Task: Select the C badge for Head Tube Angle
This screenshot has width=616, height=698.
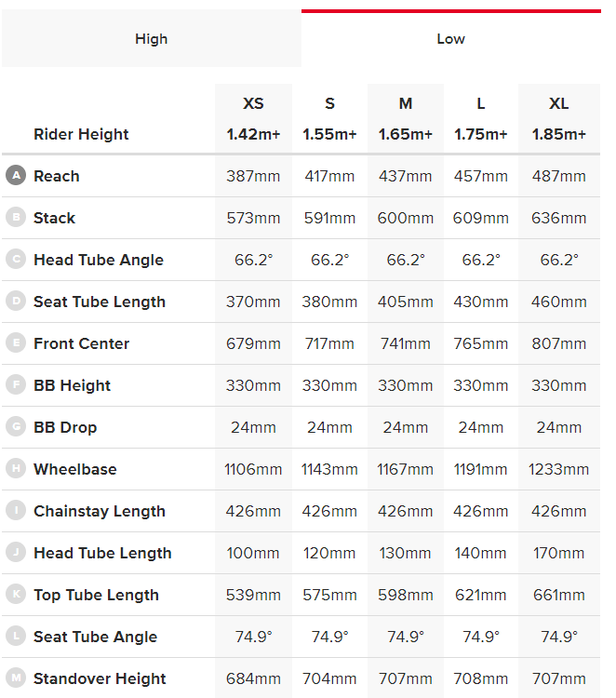Action: (15, 260)
